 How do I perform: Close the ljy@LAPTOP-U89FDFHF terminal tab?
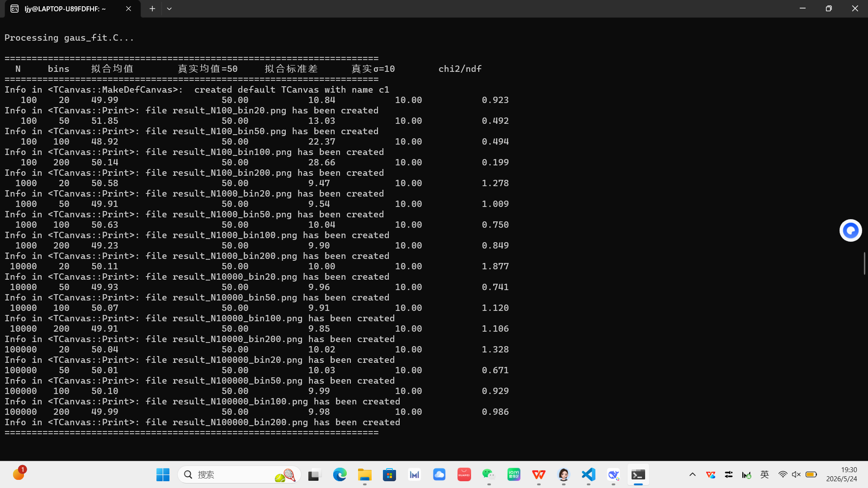(x=128, y=9)
